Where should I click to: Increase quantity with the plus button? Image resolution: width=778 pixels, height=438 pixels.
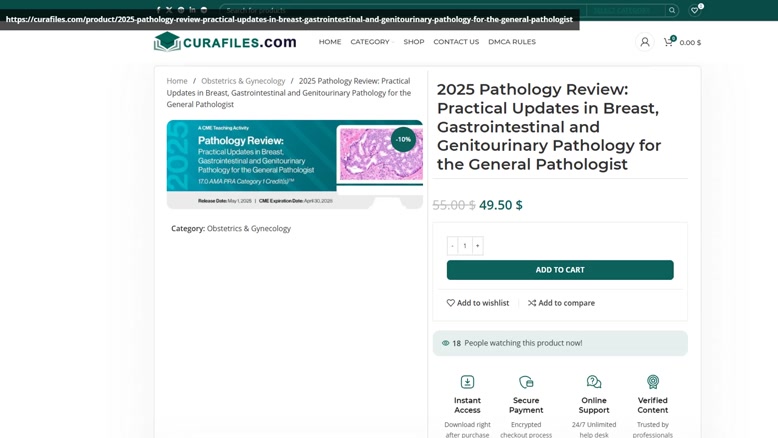point(477,246)
